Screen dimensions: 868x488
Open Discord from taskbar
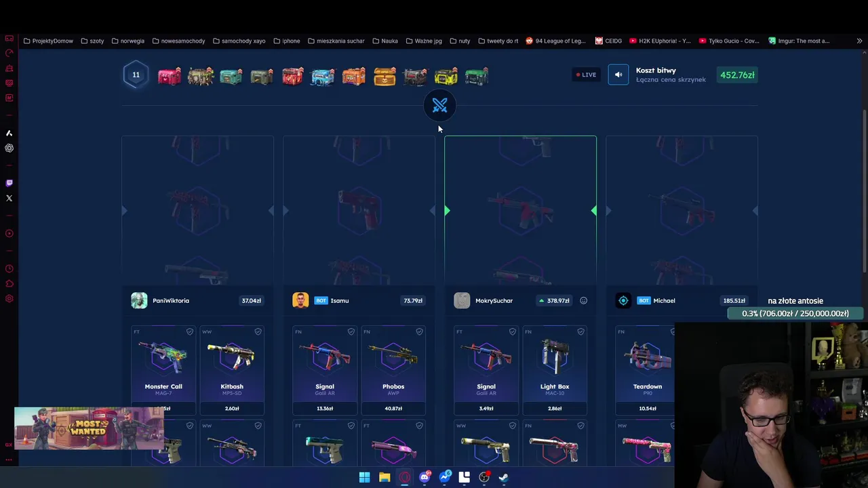pyautogui.click(x=425, y=477)
